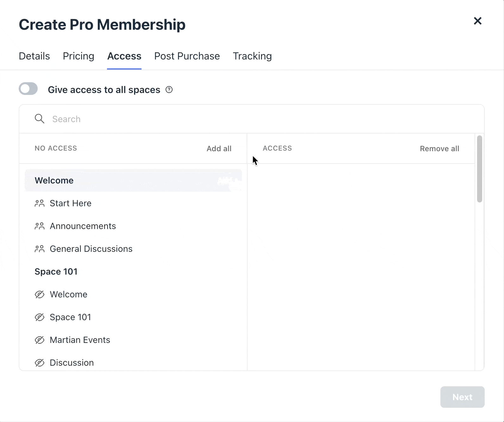
Task: Click the members icon next to Start Here
Action: [x=40, y=203]
